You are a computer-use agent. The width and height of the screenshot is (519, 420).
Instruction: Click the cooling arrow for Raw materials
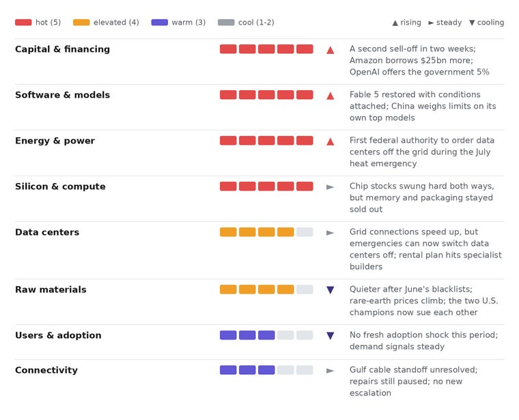[x=330, y=290]
